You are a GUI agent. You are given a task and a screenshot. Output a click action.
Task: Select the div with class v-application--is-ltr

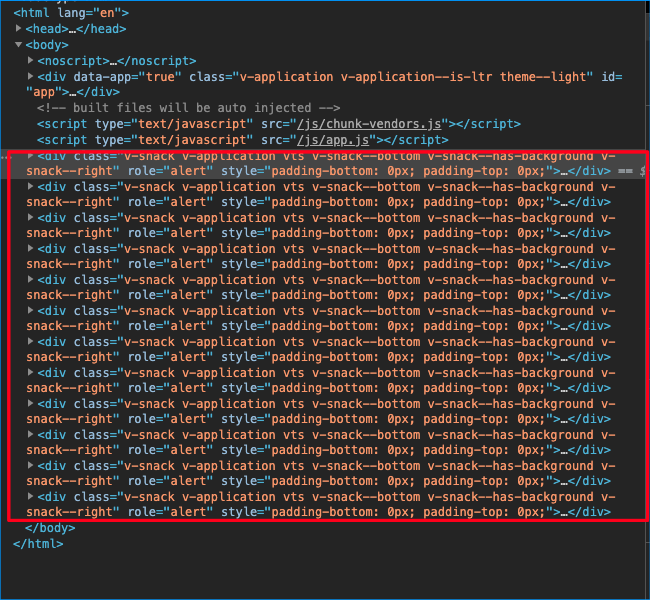coord(324,84)
